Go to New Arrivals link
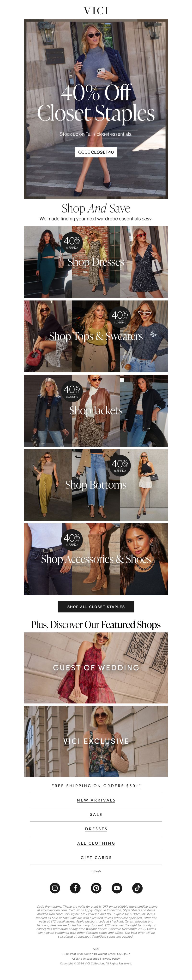The height and width of the screenshot is (980, 192). [96, 800]
